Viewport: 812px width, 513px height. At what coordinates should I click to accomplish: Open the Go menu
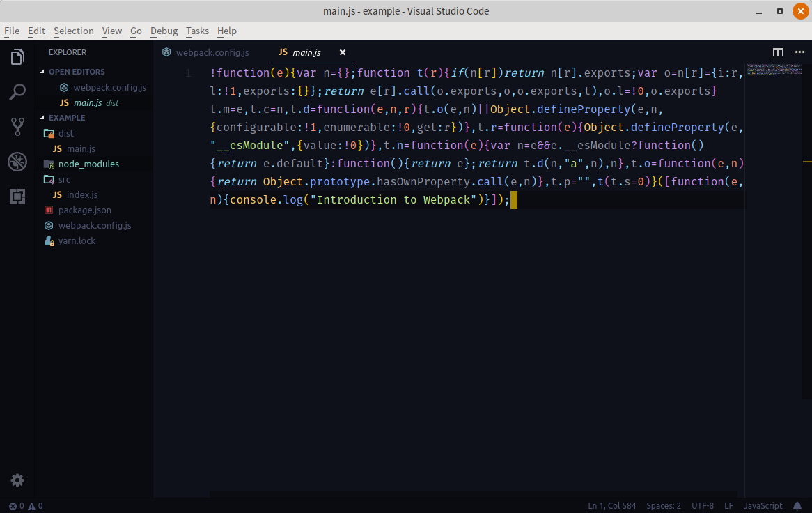click(x=136, y=31)
